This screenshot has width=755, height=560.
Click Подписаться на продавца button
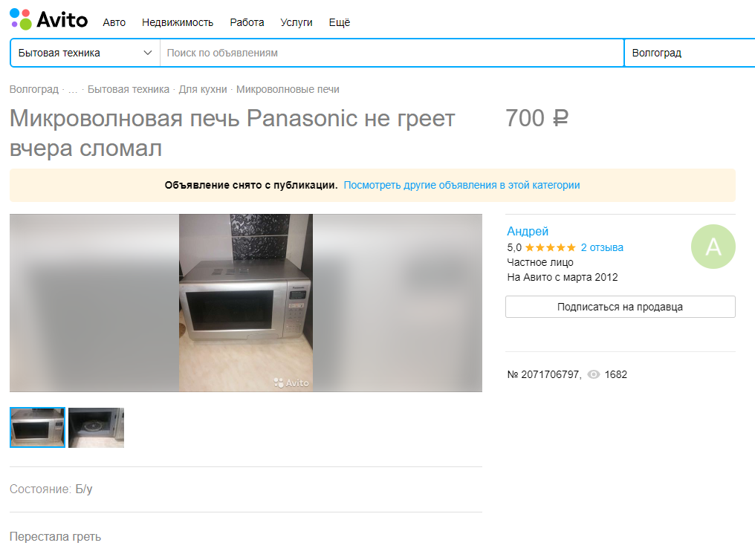[x=620, y=307]
